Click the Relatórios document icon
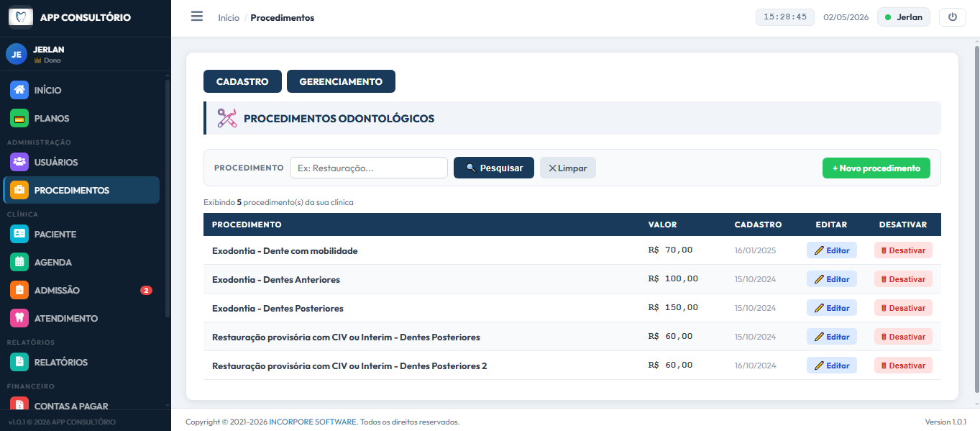 pos(19,362)
